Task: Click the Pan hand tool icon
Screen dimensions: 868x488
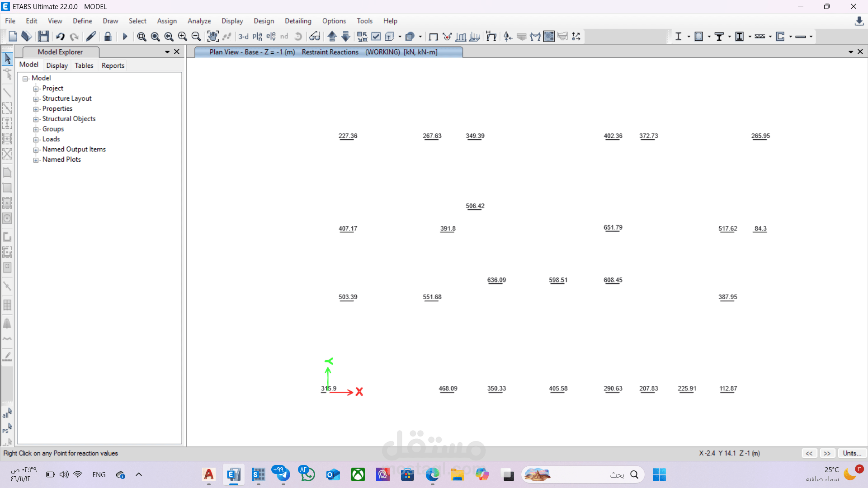Action: 212,37
